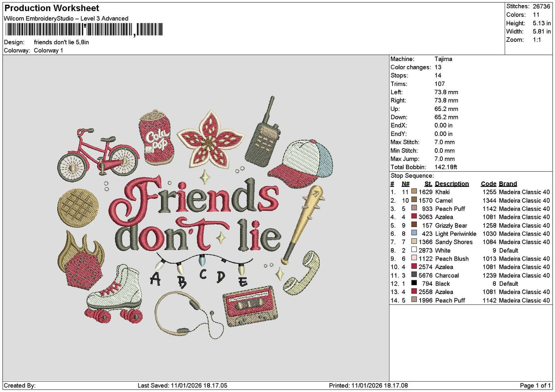Screen dimensions: 555x392
Task: Click the Peach Puff description in row 14
Action: pyautogui.click(x=450, y=300)
